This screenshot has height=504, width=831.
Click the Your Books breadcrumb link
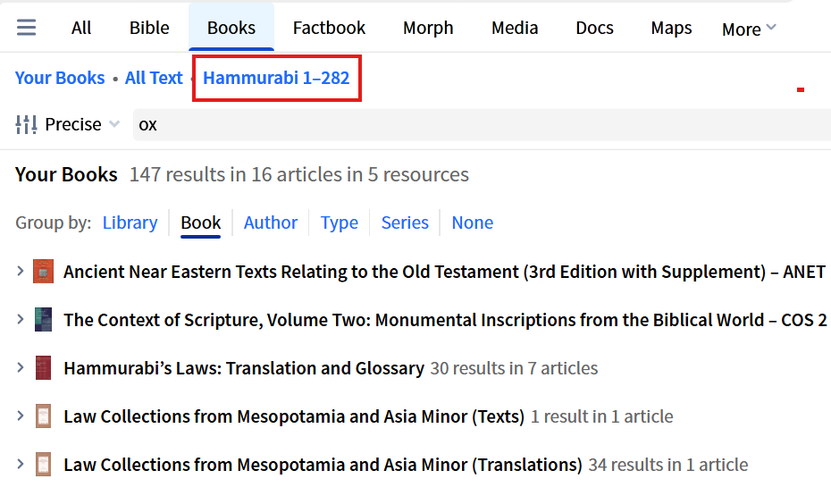pos(60,78)
